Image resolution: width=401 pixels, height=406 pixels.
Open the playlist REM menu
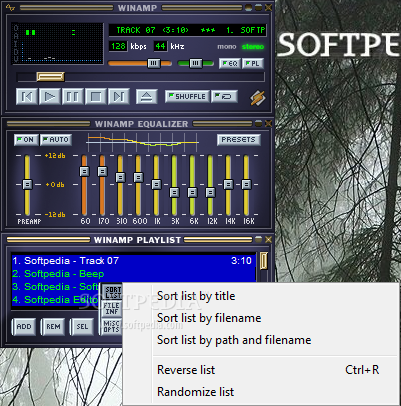coord(53,327)
